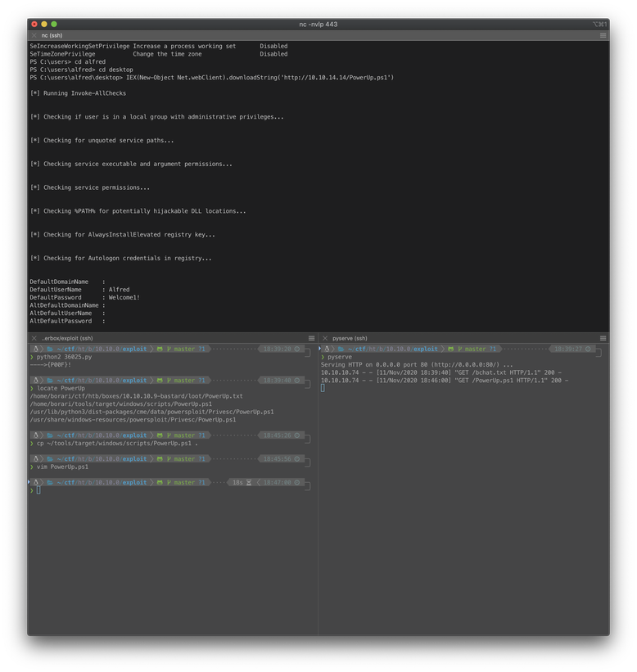Click the cursor block in the pyserve pane
This screenshot has height=672, width=637.
[x=323, y=388]
